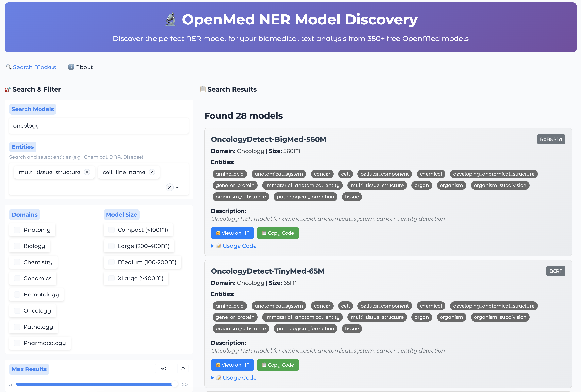
Task: Remove the cell_line_name entity chip
Action: point(152,172)
